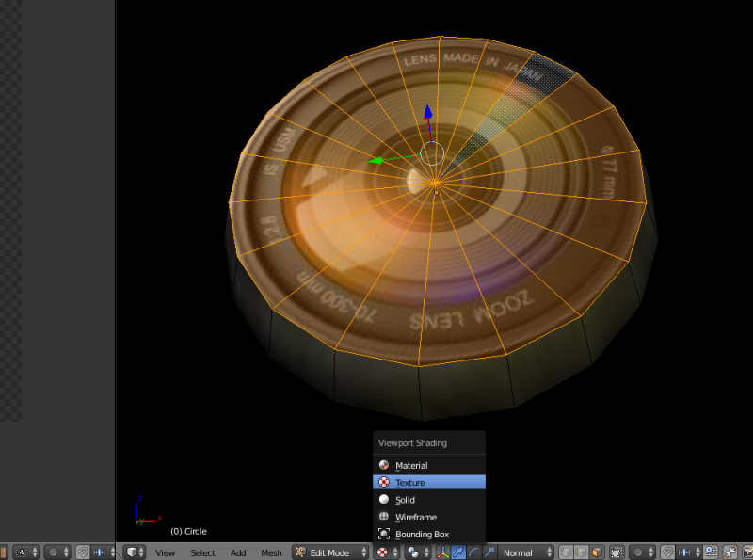
Task: Open the pivot point dropdown
Action: 415,552
